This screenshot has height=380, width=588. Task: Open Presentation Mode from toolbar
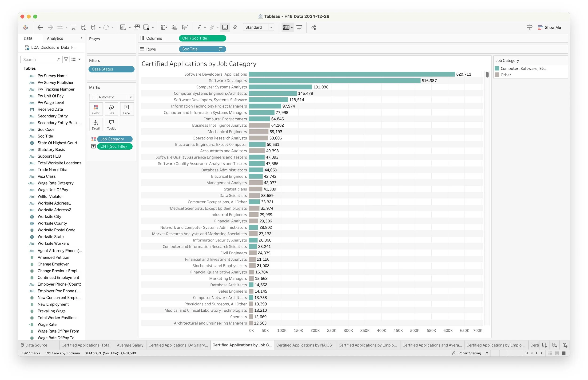point(299,27)
